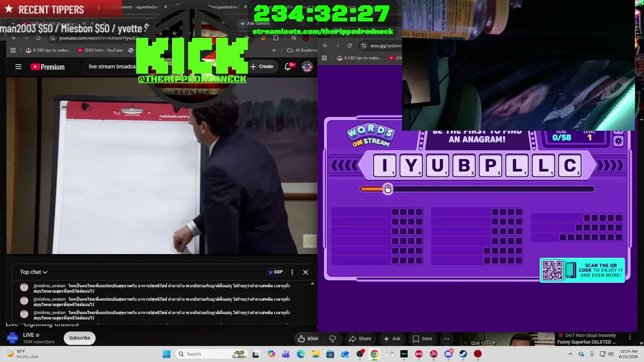
Task: Open Steam from the taskbar
Action: click(463, 354)
